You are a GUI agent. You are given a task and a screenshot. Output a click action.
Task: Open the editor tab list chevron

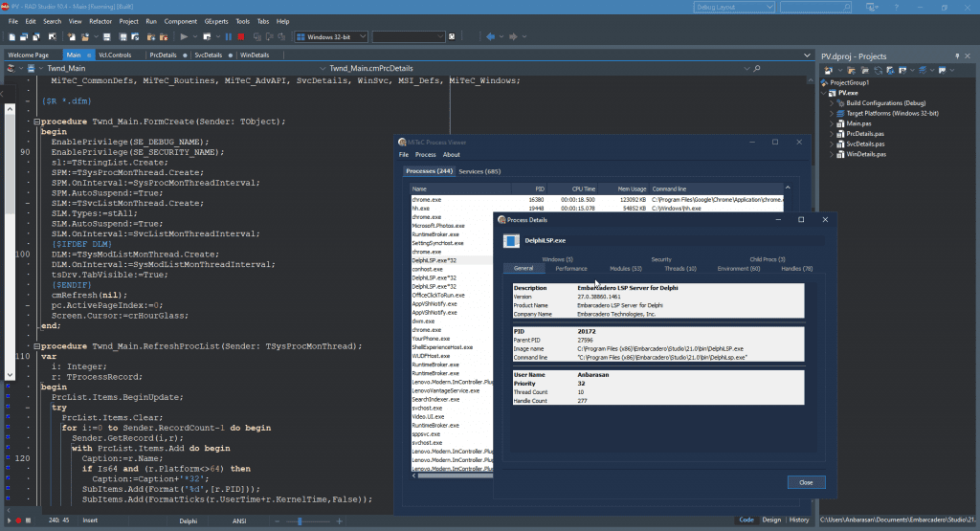[807, 55]
